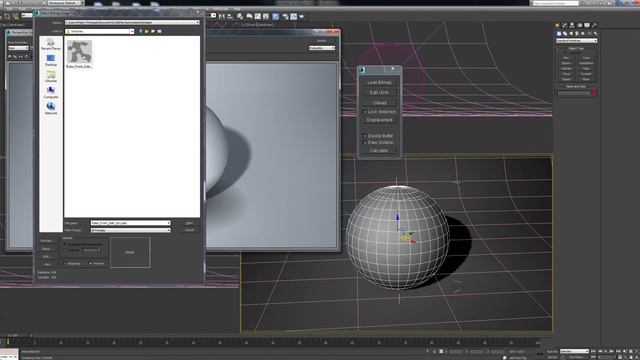This screenshot has height=360, width=640.
Task: Toggle AutoGrid checkbox in Object Type
Action: 565,53
